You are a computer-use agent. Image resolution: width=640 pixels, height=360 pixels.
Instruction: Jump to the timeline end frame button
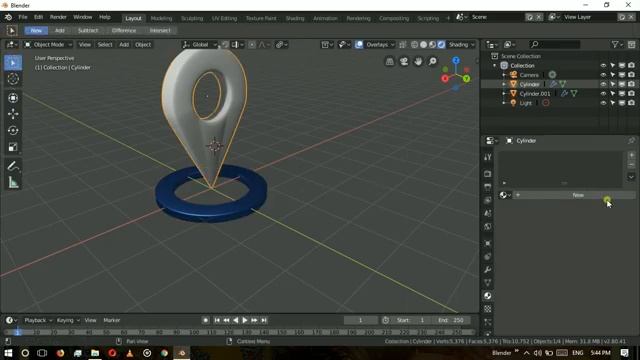pos(264,320)
